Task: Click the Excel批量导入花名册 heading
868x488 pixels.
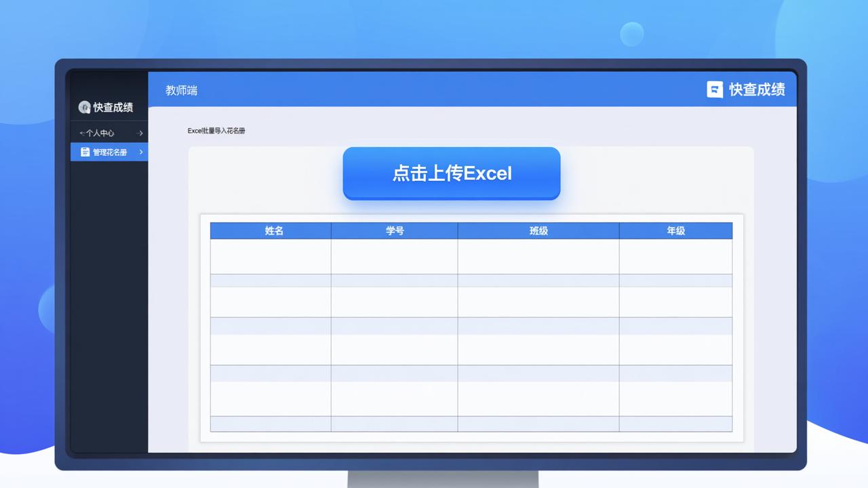Action: pos(216,131)
